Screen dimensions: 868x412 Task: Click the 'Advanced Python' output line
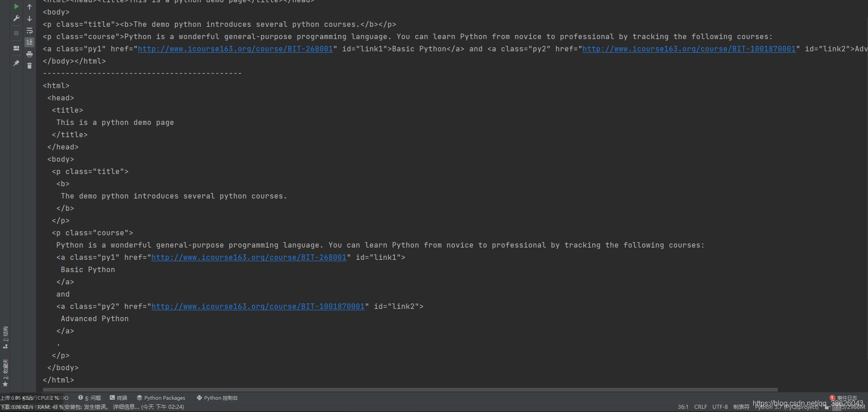click(x=95, y=319)
